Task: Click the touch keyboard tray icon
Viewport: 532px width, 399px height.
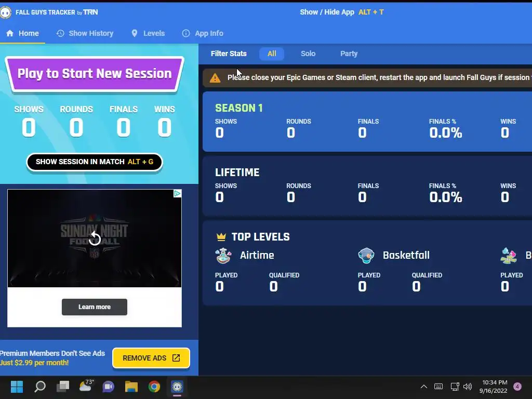Action: click(438, 387)
